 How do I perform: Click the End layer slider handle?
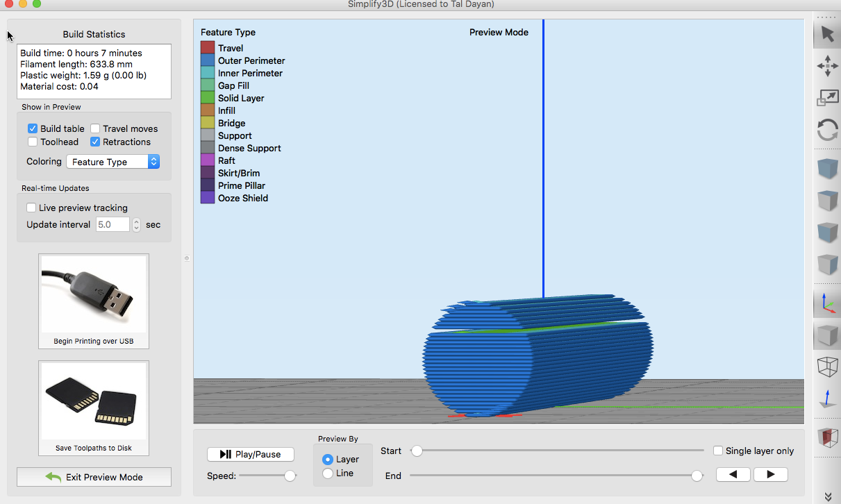click(697, 476)
